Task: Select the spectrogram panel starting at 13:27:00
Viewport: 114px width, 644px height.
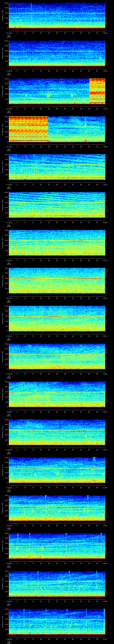Action: pyautogui.click(x=57, y=508)
